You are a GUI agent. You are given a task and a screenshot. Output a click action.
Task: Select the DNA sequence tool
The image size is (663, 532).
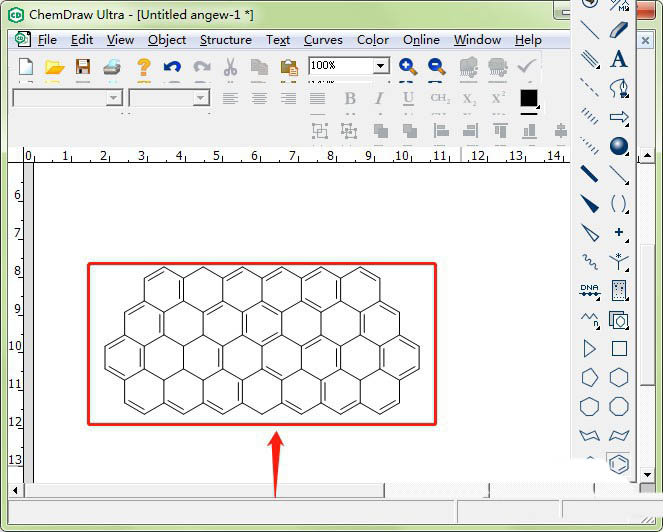point(589,291)
